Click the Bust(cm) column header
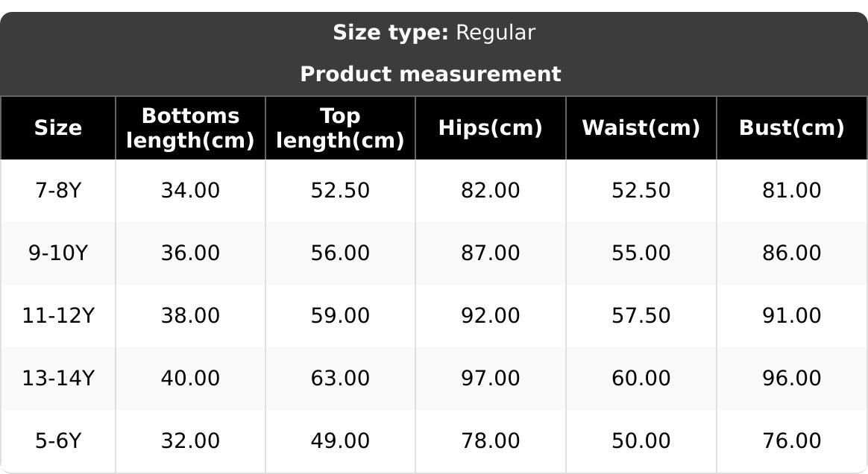 point(791,128)
